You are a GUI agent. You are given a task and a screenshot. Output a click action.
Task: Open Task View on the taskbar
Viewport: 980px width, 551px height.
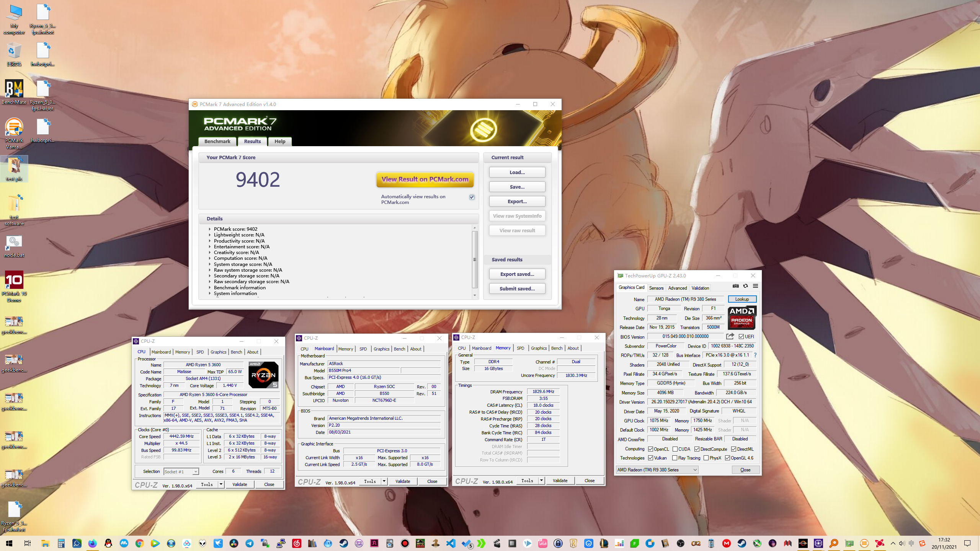(27, 543)
